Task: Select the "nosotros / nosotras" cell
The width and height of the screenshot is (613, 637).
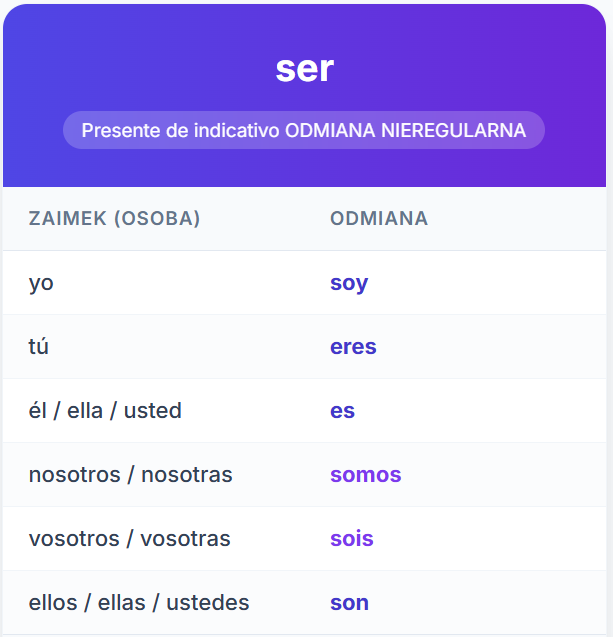Action: pos(130,474)
